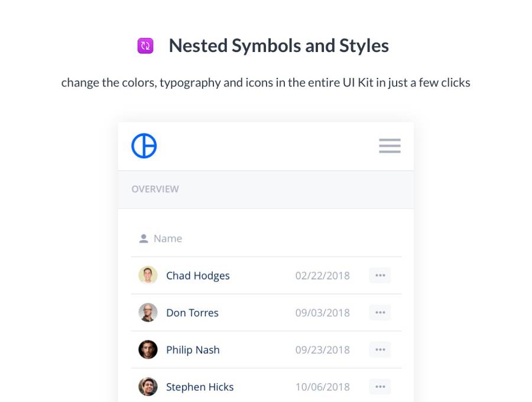The image size is (532, 402).
Task: Click the purple nested symbols icon
Action: (145, 46)
